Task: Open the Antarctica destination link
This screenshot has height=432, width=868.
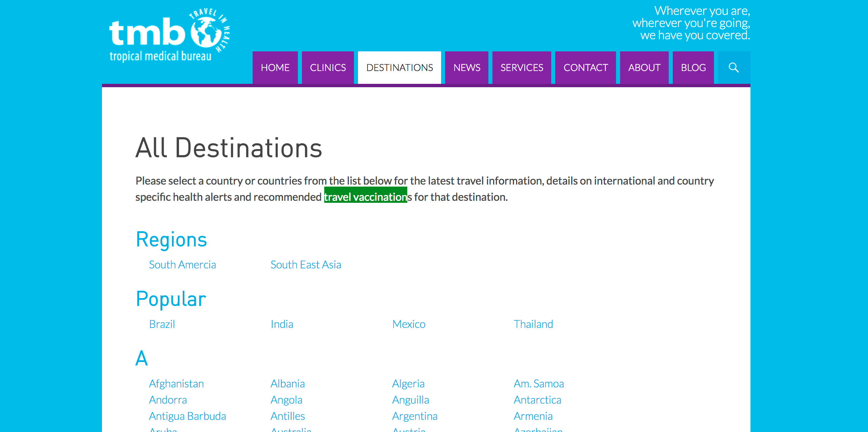Action: (x=537, y=400)
